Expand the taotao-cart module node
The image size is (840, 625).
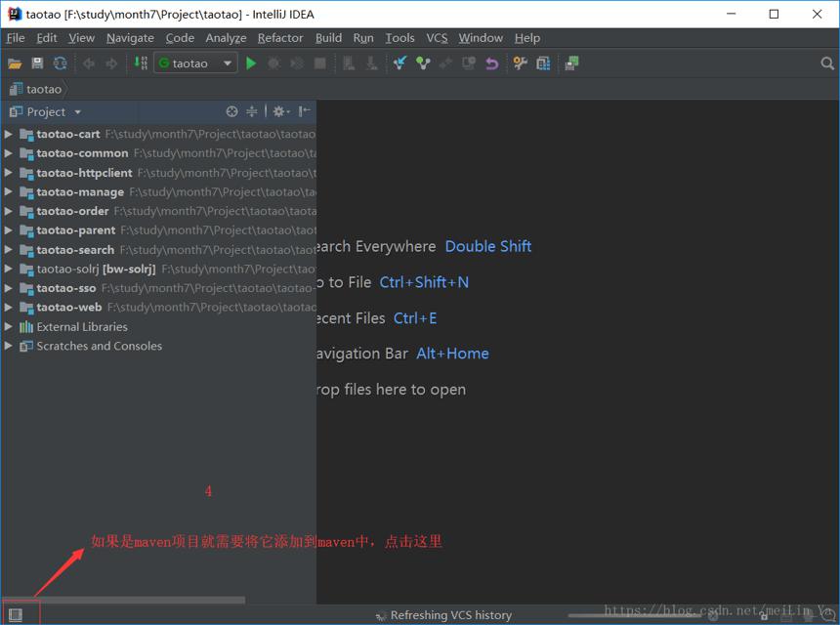(x=8, y=134)
